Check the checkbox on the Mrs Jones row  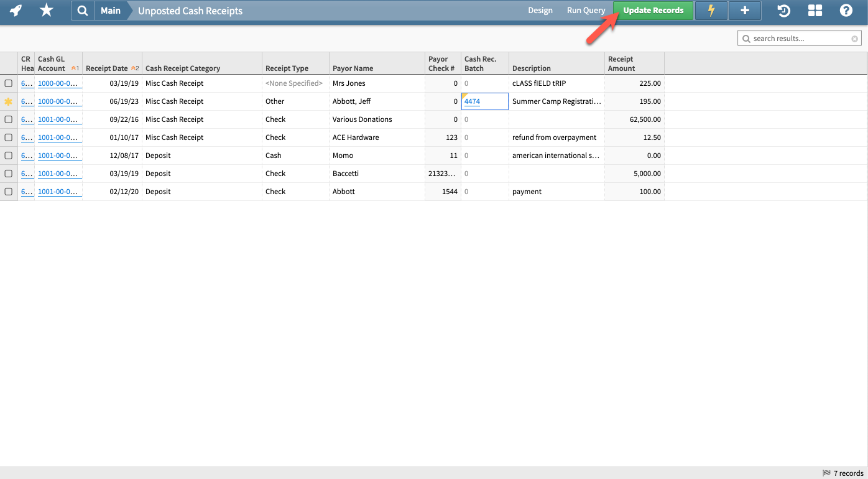(x=8, y=83)
